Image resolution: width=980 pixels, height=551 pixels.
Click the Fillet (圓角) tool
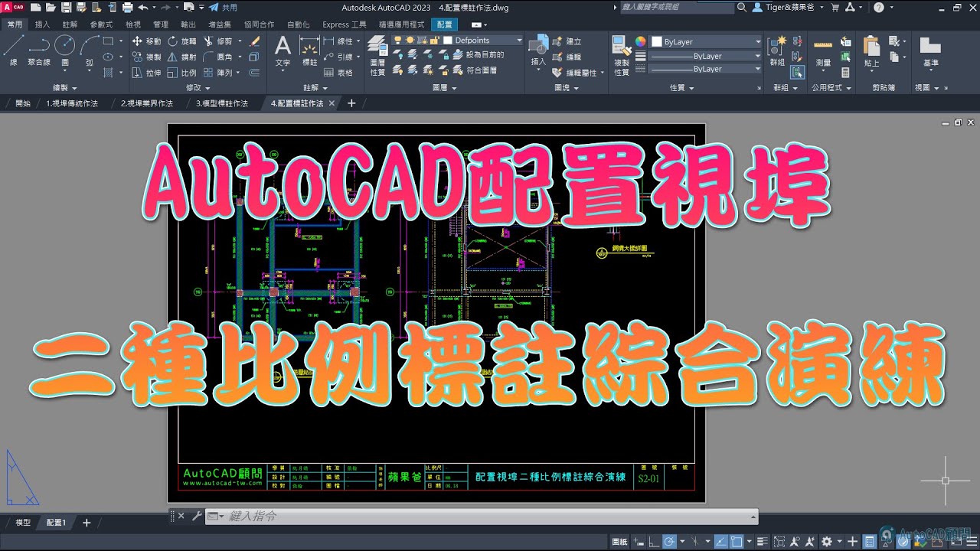pyautogui.click(x=219, y=57)
